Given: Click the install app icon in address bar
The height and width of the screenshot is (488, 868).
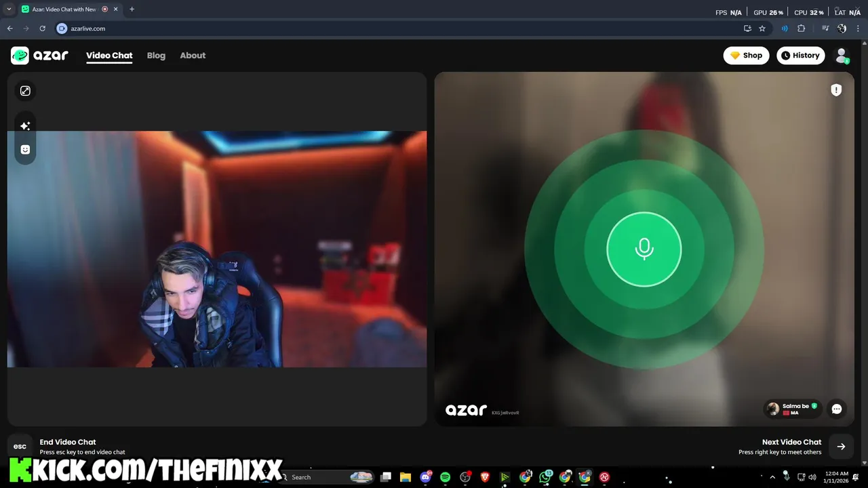Looking at the screenshot, I should (747, 28).
